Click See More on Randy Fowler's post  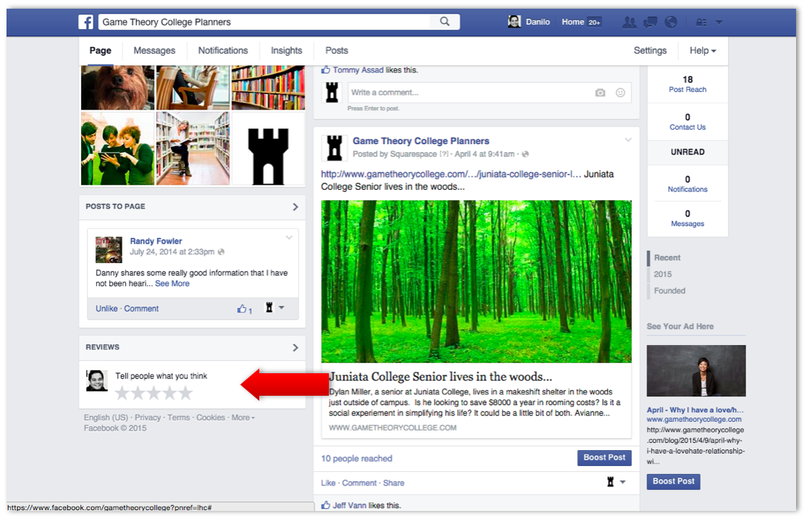coord(172,284)
